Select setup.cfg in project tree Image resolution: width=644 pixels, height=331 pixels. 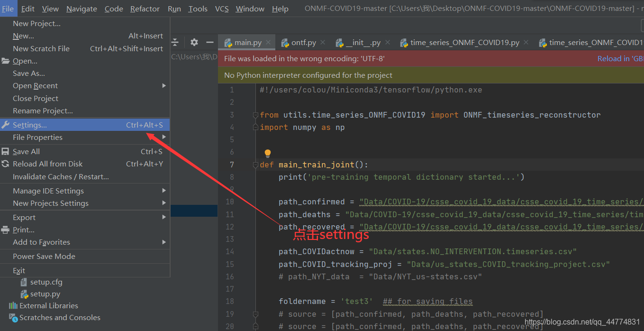46,282
